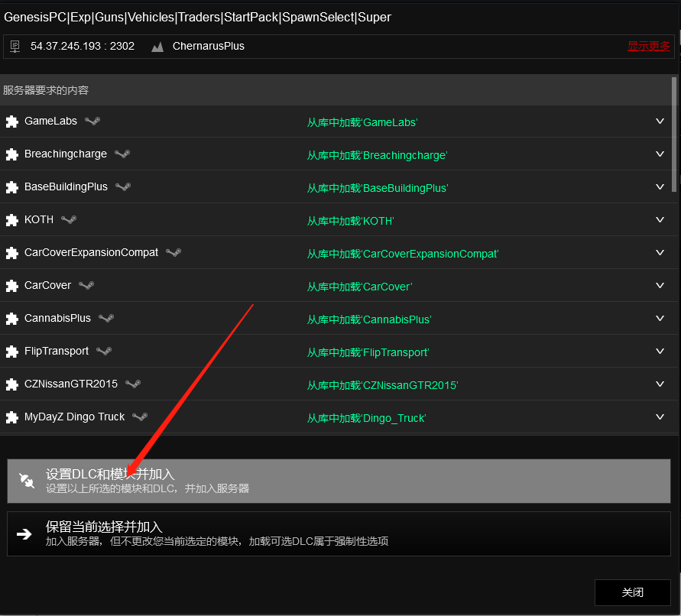The image size is (681, 616).
Task: Expand the KOTH row chevron
Action: [660, 220]
